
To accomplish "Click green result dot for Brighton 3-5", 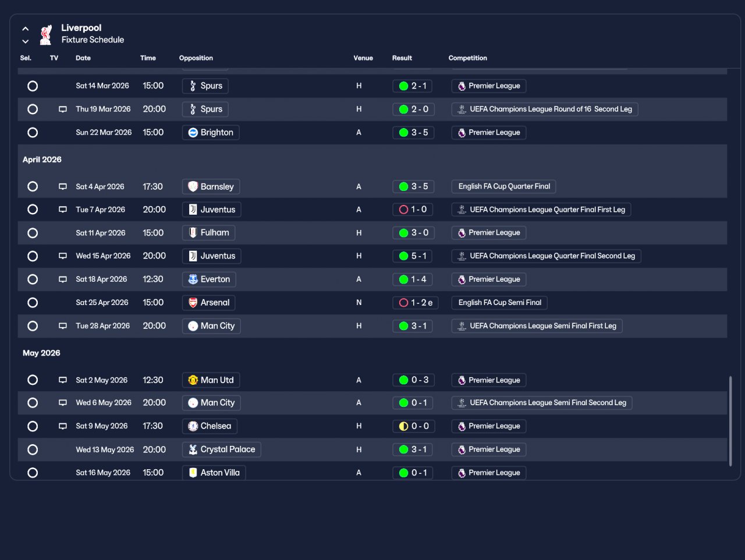I will 403,133.
